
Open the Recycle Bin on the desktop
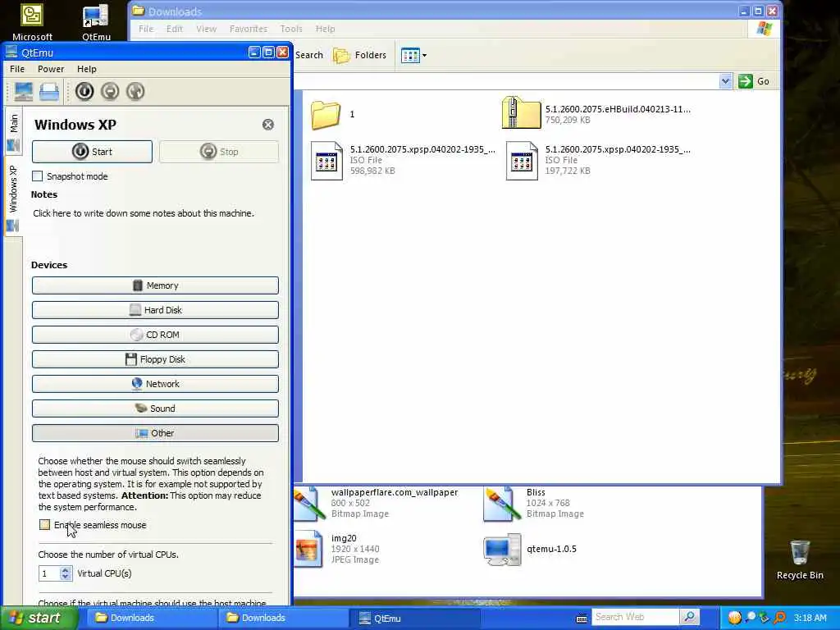pyautogui.click(x=800, y=559)
